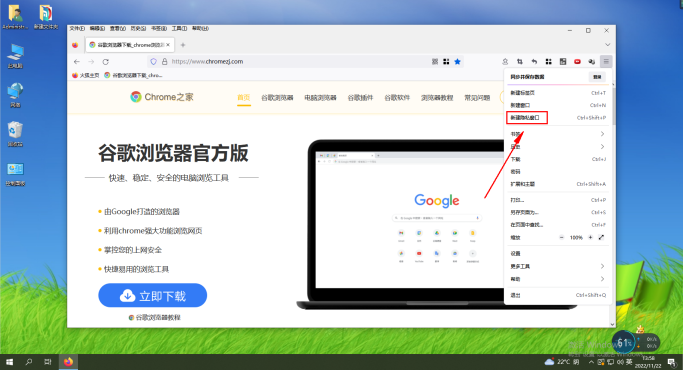Select the 新建文件夹 desktop icon
This screenshot has height=370, width=683.
pos(46,17)
